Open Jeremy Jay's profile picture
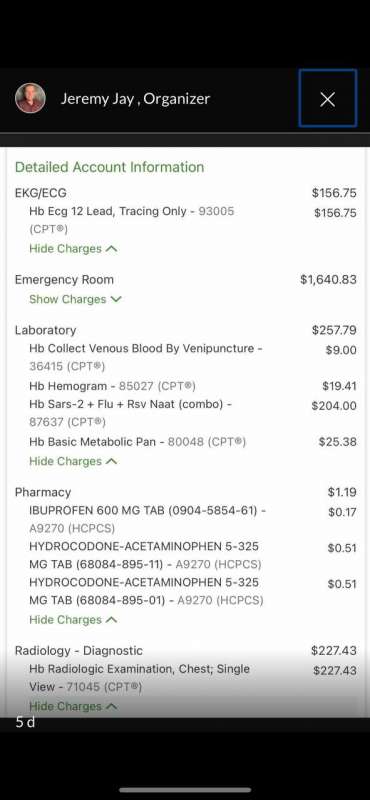This screenshot has height=800, width=370. coord(30,98)
